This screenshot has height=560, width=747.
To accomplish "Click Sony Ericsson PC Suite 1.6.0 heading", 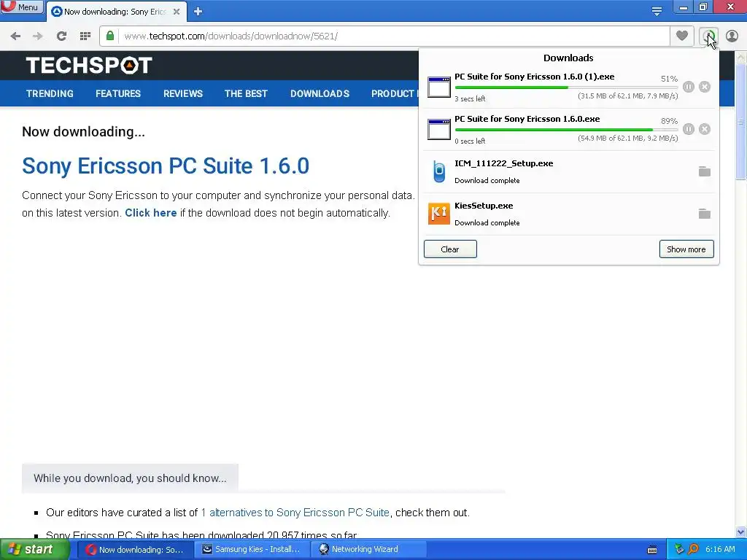I will coord(166,166).
